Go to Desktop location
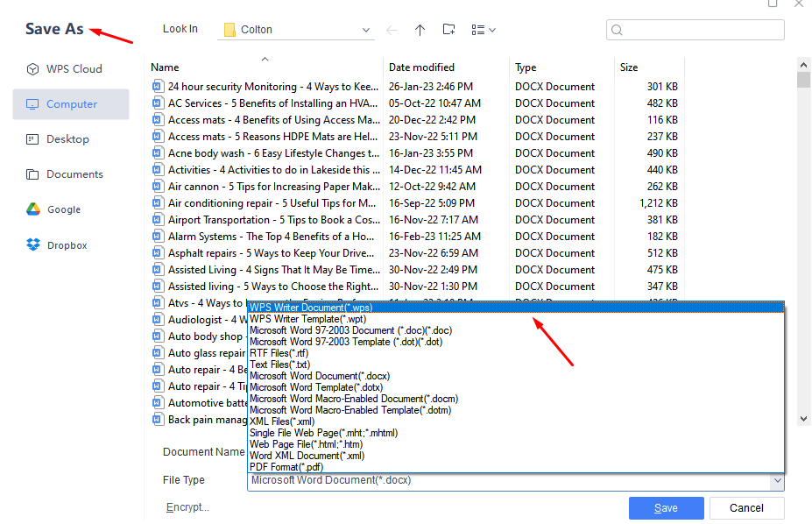The width and height of the screenshot is (812, 524). [58, 139]
